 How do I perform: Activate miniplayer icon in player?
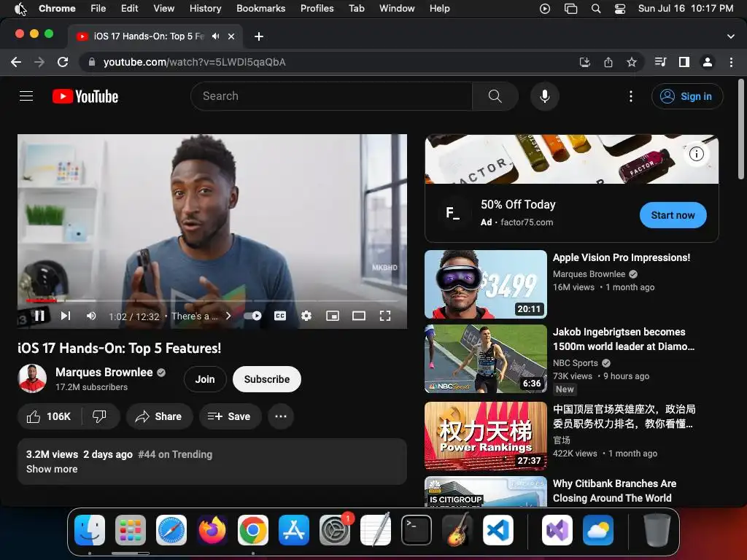click(x=333, y=316)
